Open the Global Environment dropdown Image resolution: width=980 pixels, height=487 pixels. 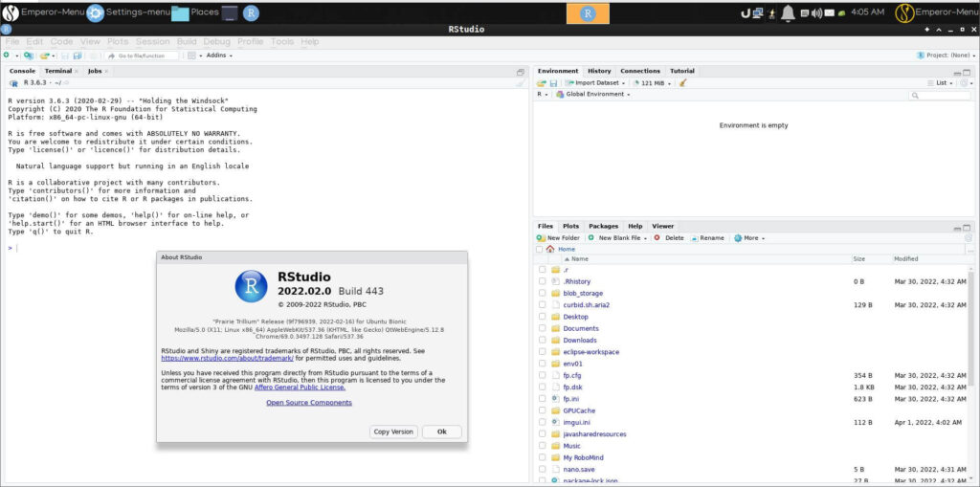tap(593, 95)
